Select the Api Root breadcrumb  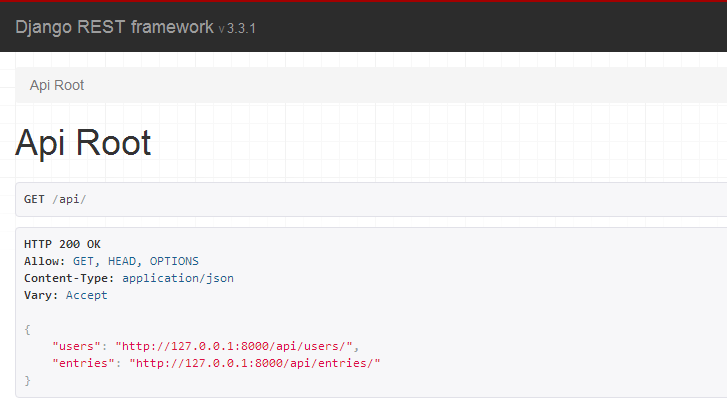pos(57,85)
